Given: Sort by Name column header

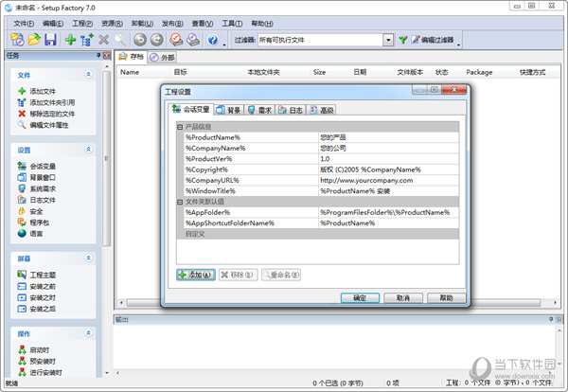Looking at the screenshot, I should pos(130,72).
